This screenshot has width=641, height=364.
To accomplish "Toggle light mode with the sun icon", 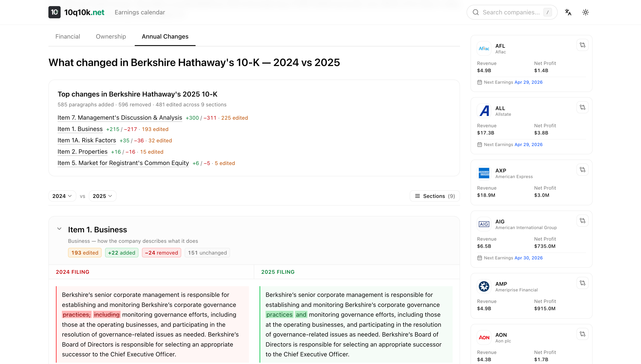I will [585, 12].
